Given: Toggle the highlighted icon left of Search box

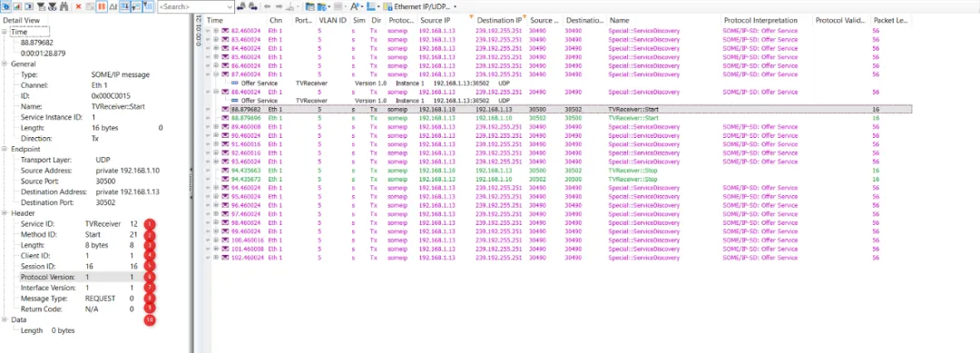Looking at the screenshot, I should pos(148,6).
